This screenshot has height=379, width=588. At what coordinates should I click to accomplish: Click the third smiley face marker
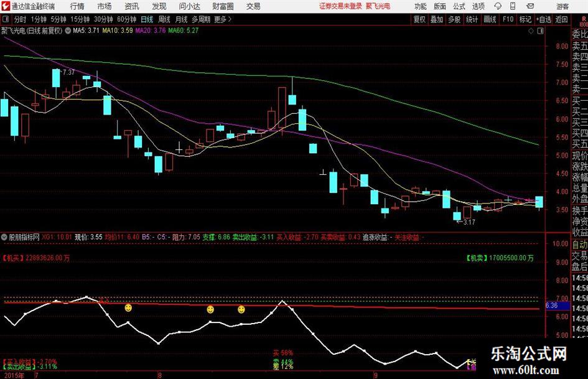coord(241,309)
